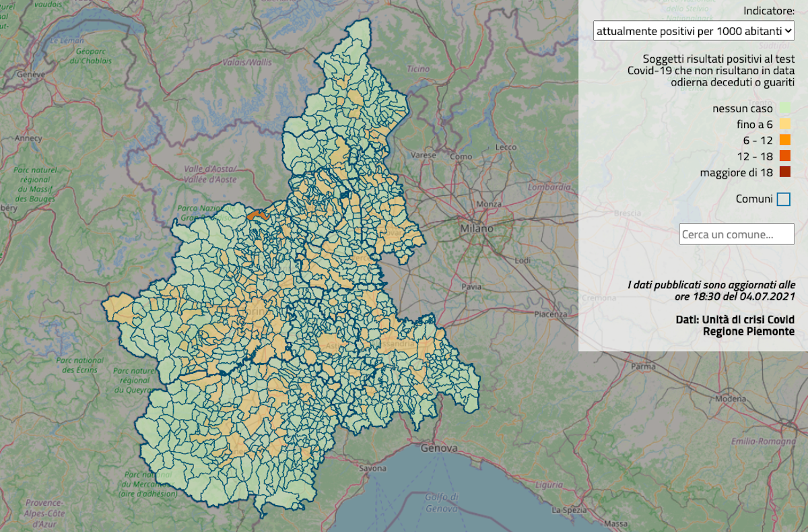Click the 'Comuni' legend label
The width and height of the screenshot is (808, 532).
(x=753, y=199)
